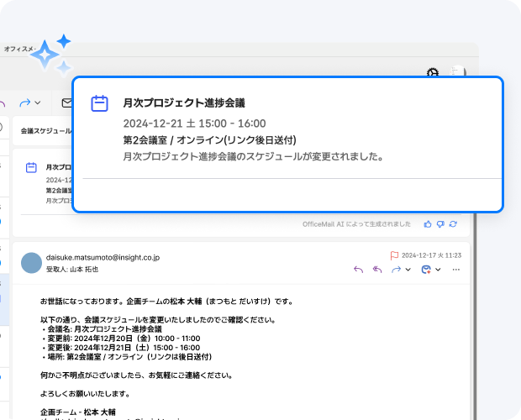Click the envelope icon in top toolbar
This screenshot has height=420, width=521.
point(66,102)
